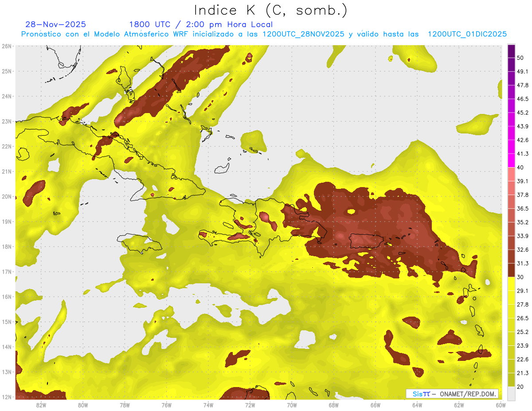The image size is (532, 411).
Task: Click the 21.3 color scale value
Action: pos(523,373)
